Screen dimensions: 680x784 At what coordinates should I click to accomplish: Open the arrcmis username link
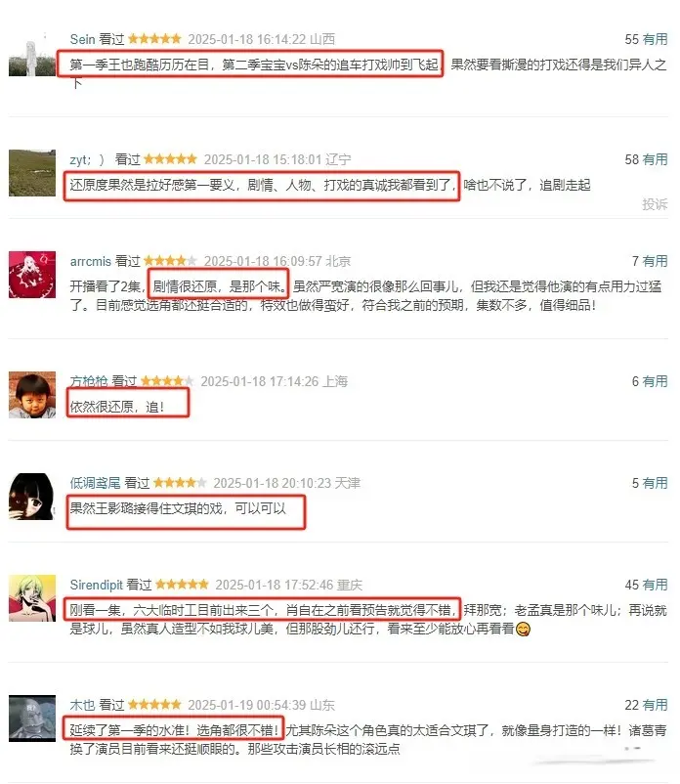91,261
